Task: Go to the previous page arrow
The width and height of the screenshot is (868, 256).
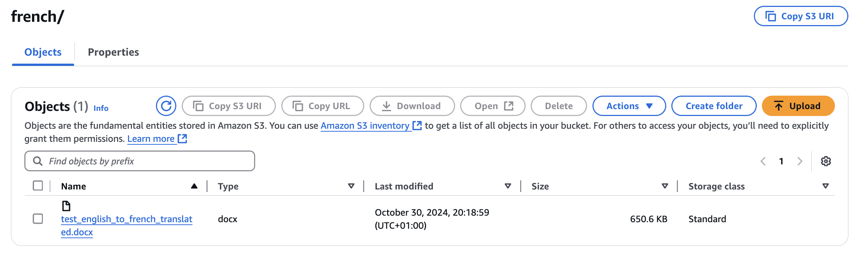Action: pyautogui.click(x=763, y=161)
